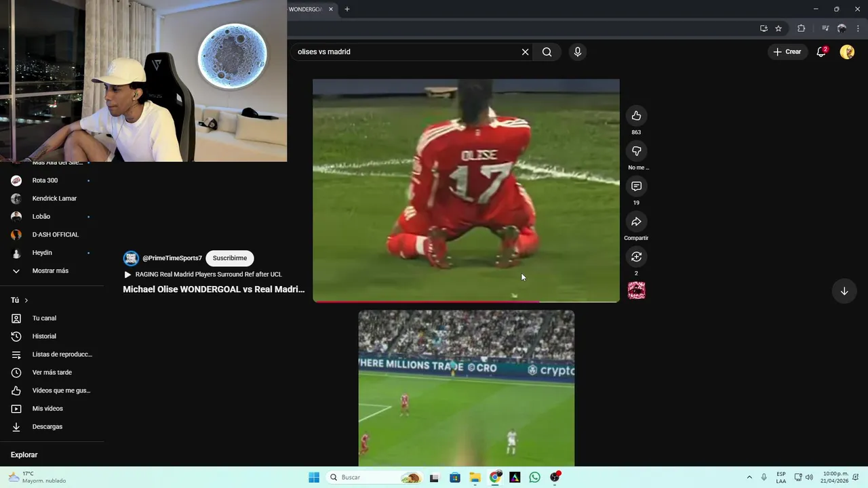
Task: Open the weather widget 17°C
Action: [x=37, y=477]
